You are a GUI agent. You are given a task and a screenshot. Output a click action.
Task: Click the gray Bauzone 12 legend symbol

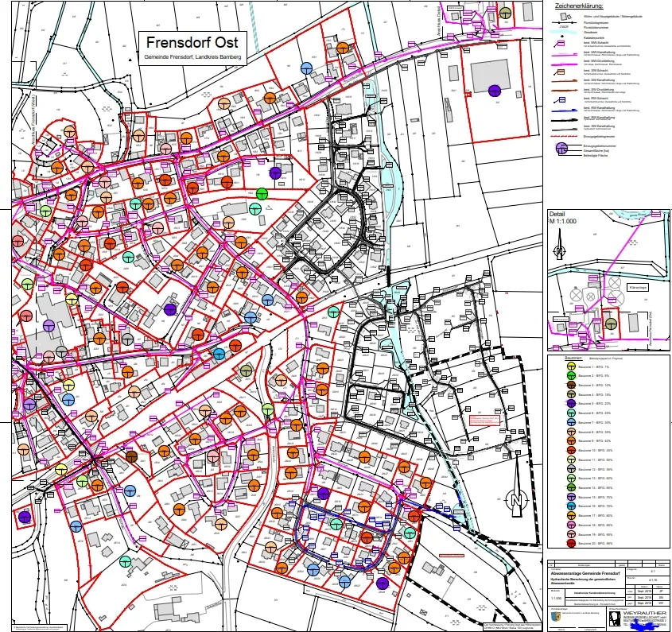pos(571,469)
